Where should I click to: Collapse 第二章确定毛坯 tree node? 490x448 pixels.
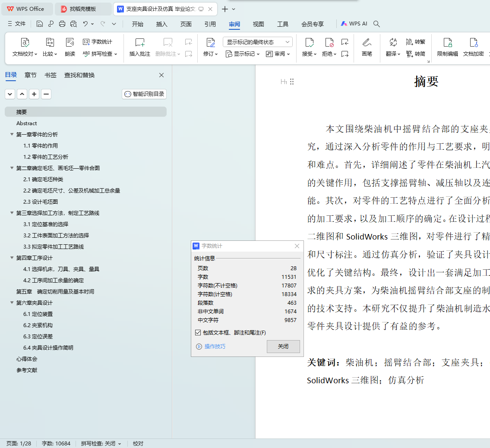12,168
